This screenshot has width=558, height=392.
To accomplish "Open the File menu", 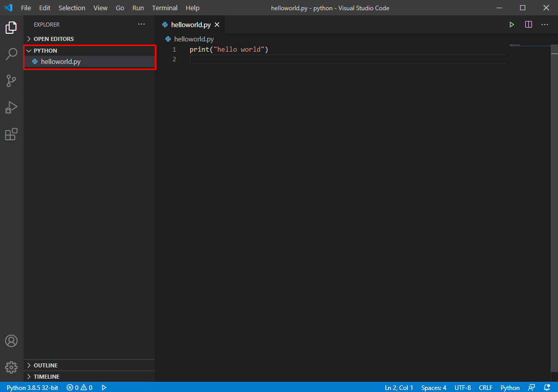I will point(26,8).
